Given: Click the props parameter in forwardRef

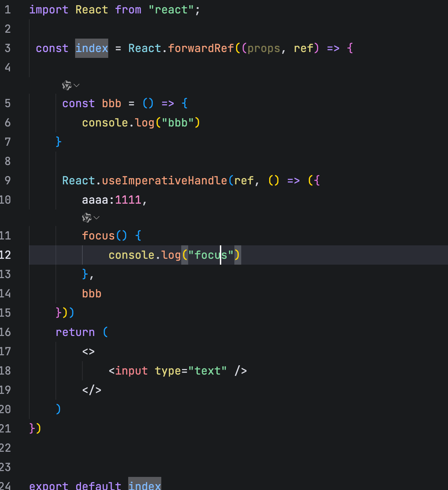Looking at the screenshot, I should [x=264, y=48].
